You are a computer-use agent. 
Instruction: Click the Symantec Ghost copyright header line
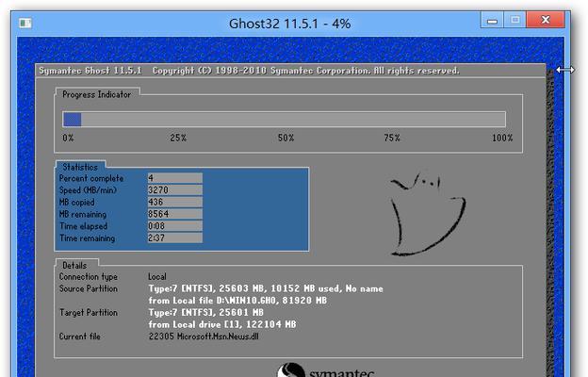click(x=249, y=71)
